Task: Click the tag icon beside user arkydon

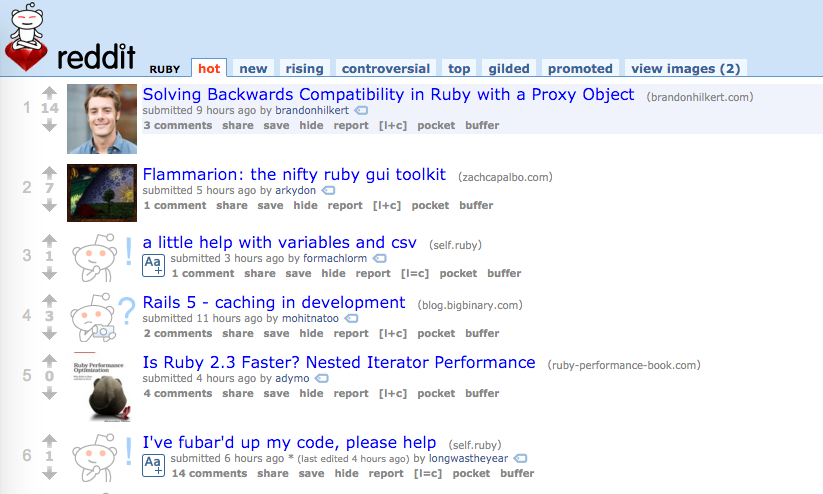Action: pos(328,191)
